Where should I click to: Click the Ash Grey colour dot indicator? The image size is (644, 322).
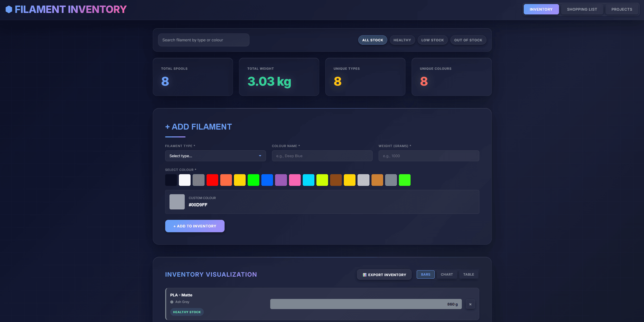click(172, 302)
